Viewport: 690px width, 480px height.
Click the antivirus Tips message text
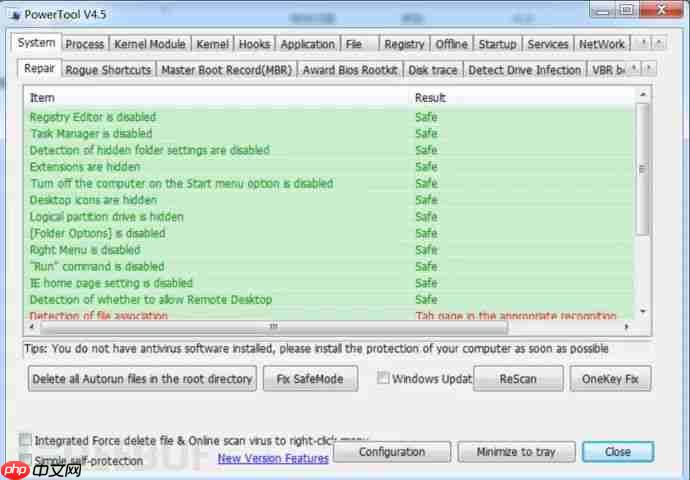[316, 349]
